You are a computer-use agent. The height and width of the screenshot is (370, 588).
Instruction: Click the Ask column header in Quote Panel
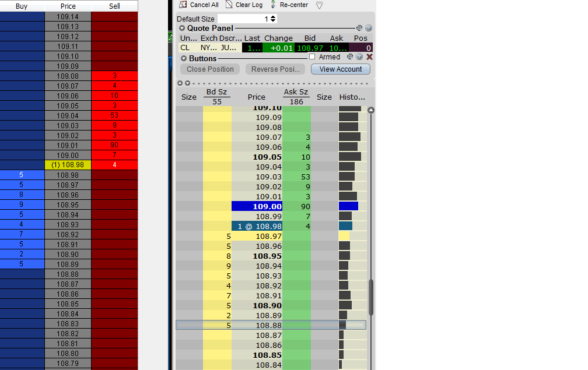tap(337, 38)
